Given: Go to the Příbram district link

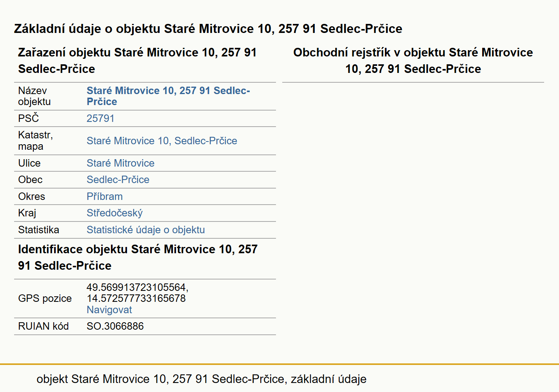Looking at the screenshot, I should coord(105,196).
